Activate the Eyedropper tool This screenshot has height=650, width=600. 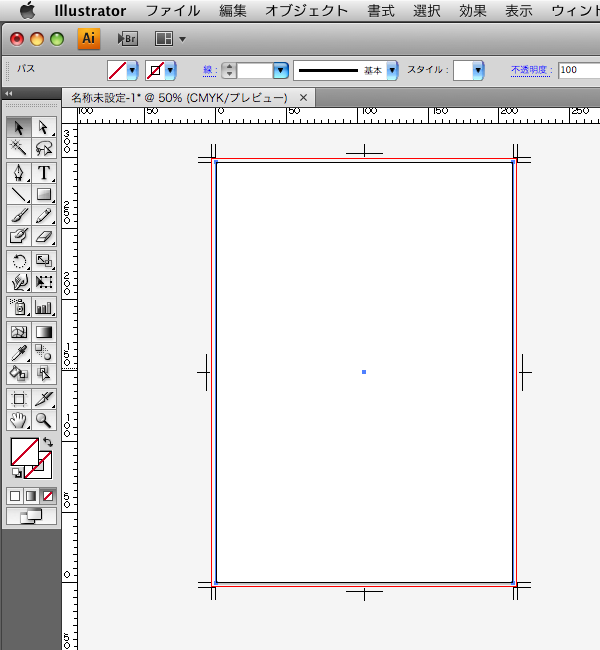coord(18,352)
